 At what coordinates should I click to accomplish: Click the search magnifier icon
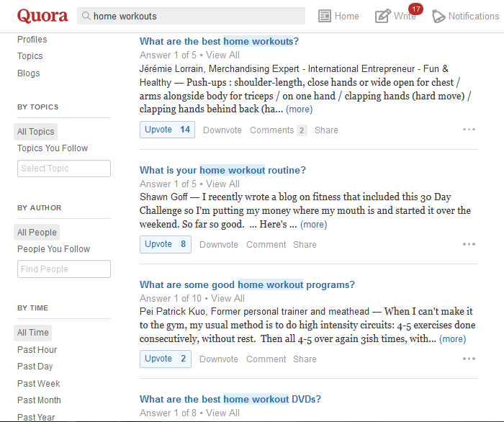[x=86, y=16]
